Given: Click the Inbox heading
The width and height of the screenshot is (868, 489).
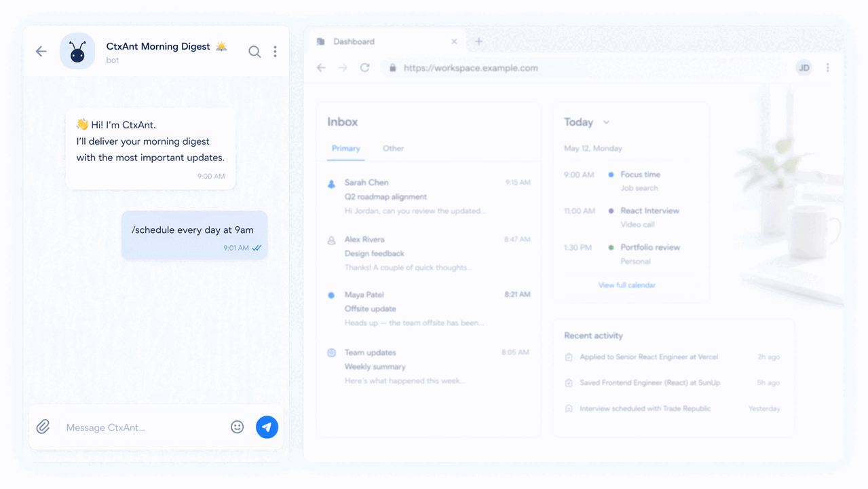Looking at the screenshot, I should point(343,122).
